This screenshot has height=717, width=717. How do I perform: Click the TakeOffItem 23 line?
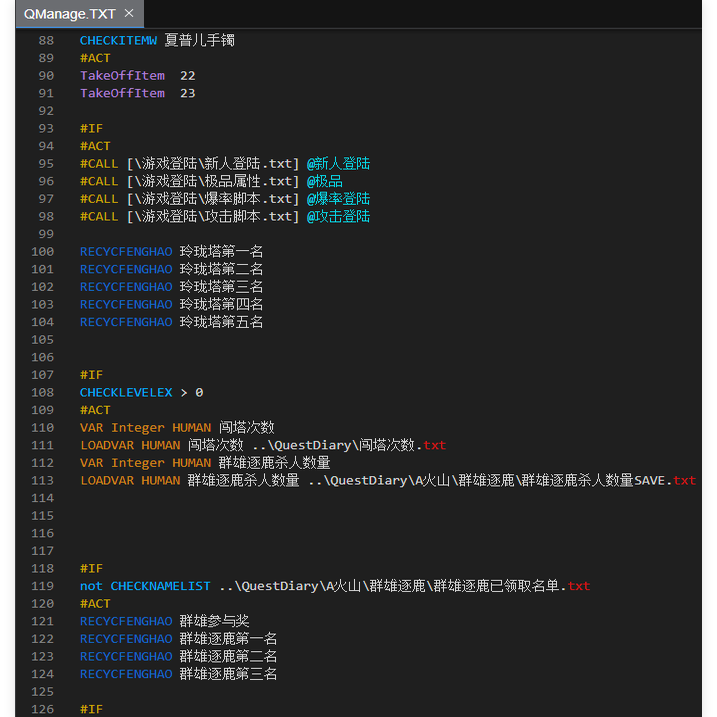pyautogui.click(x=137, y=93)
